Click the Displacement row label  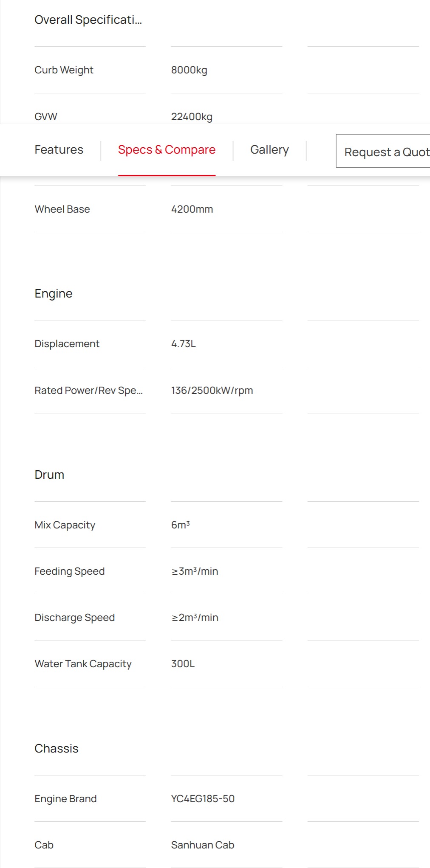click(x=67, y=344)
